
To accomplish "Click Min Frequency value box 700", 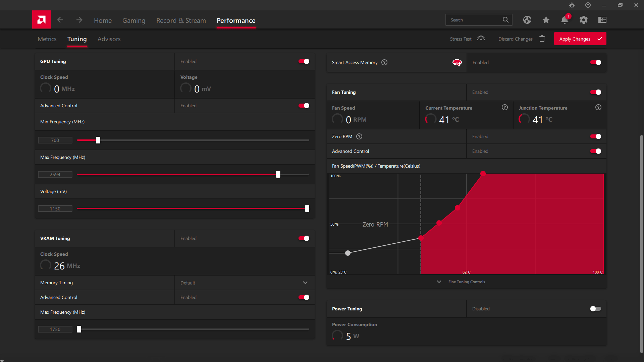I will point(55,140).
